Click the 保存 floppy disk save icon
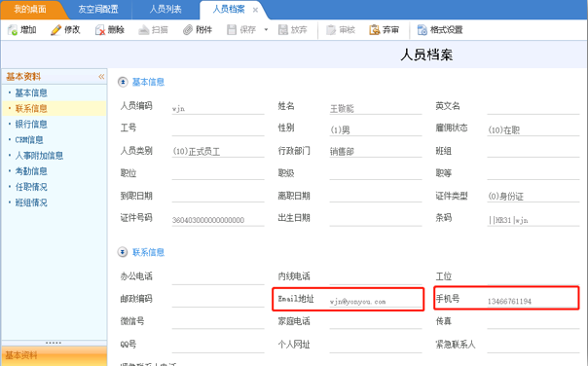This screenshot has width=588, height=366. [232, 30]
